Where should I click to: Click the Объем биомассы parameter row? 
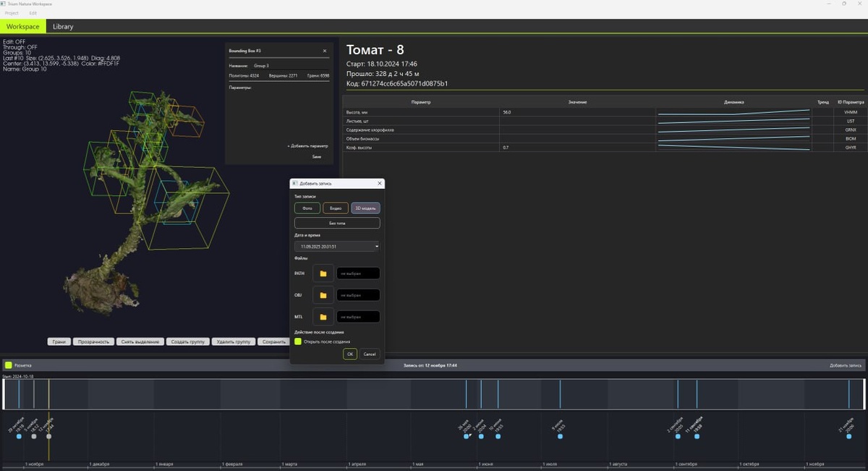pyautogui.click(x=605, y=138)
